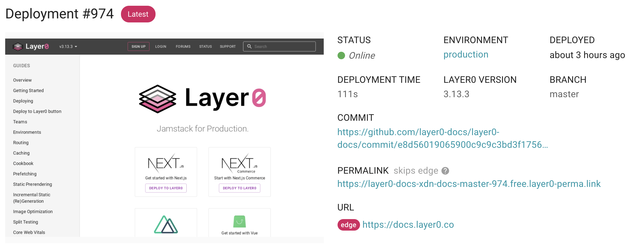Click the 111s deployment time value
The image size is (644, 249).
[x=348, y=94]
